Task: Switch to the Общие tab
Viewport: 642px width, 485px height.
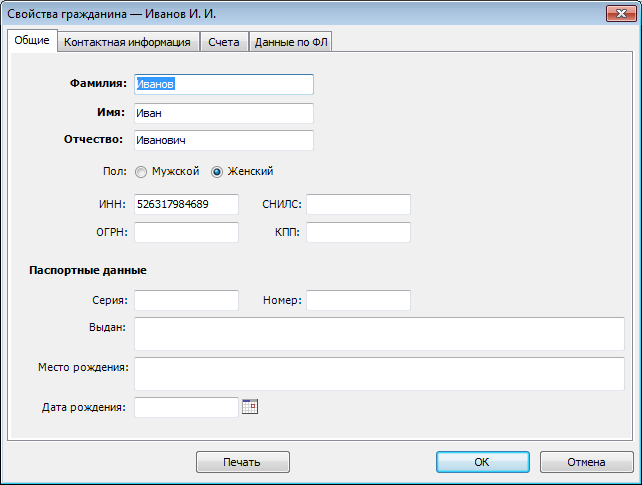Action: [x=31, y=42]
